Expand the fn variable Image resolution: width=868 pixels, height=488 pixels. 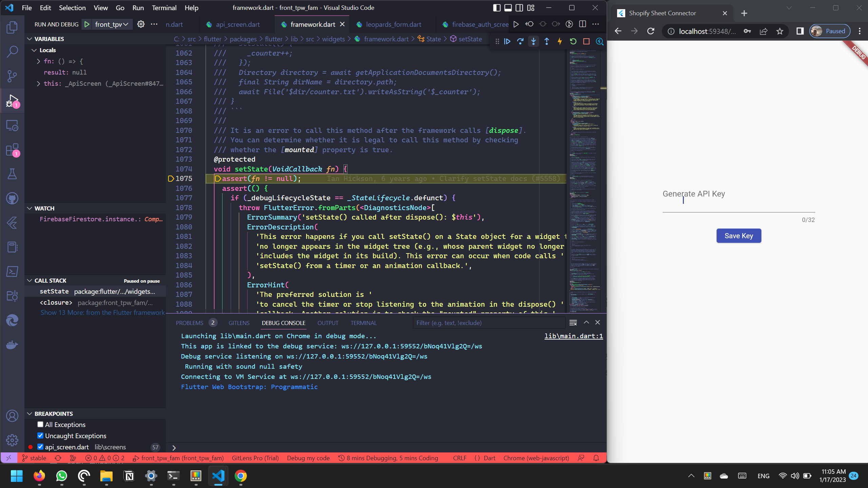click(38, 61)
